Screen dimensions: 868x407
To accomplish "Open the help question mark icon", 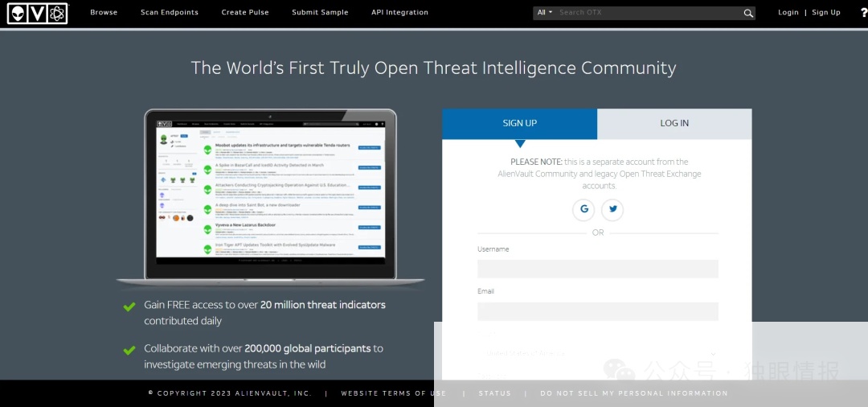I will click(x=863, y=12).
